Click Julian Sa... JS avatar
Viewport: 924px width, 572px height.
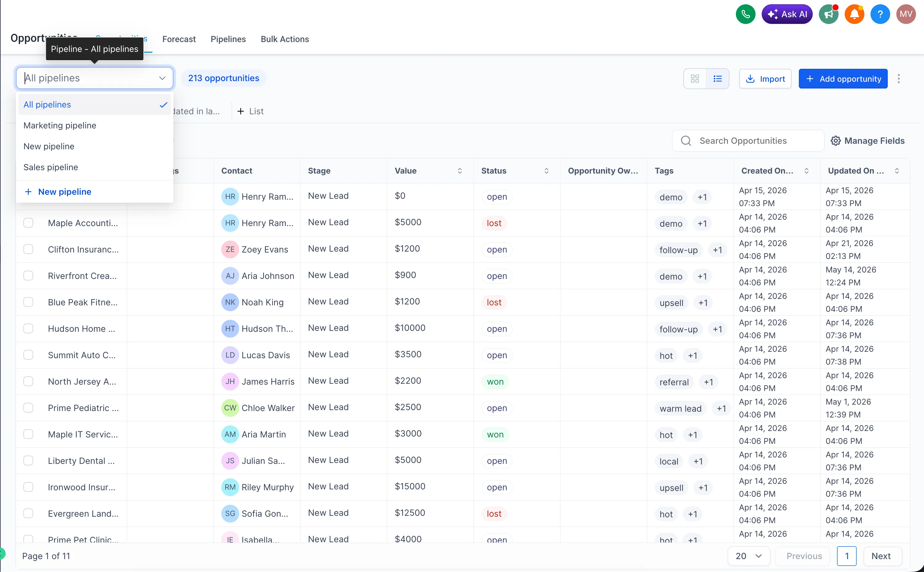[x=230, y=460]
